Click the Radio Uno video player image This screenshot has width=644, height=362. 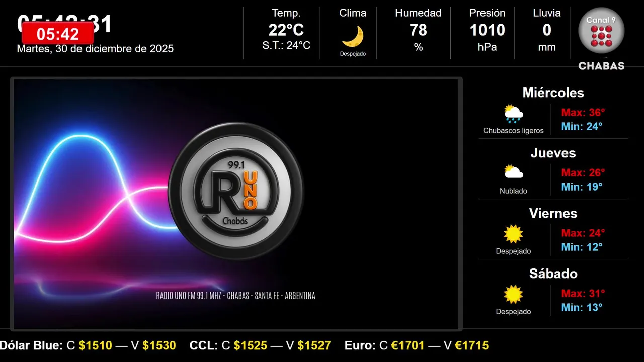(x=236, y=204)
